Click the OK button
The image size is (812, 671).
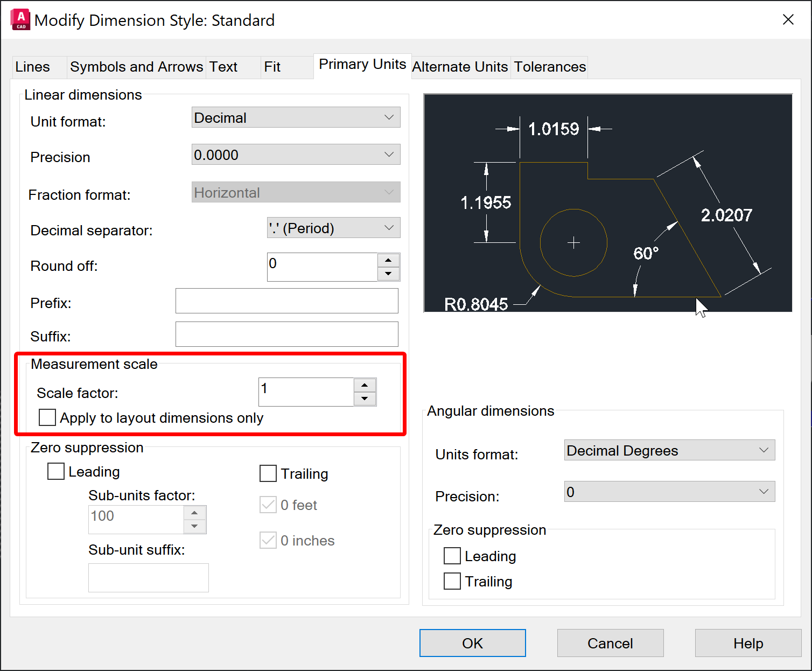472,643
